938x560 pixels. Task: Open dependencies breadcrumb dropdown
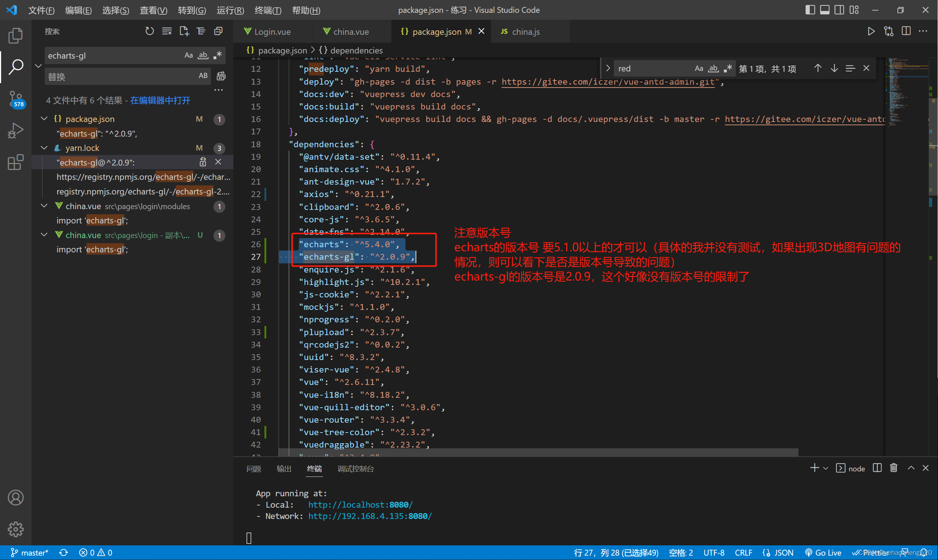(351, 50)
